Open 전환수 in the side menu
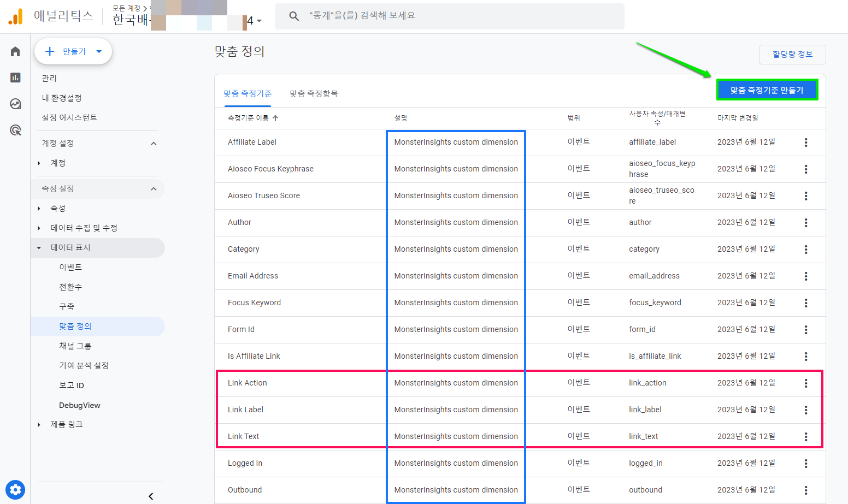The height and width of the screenshot is (504, 848). pos(70,287)
